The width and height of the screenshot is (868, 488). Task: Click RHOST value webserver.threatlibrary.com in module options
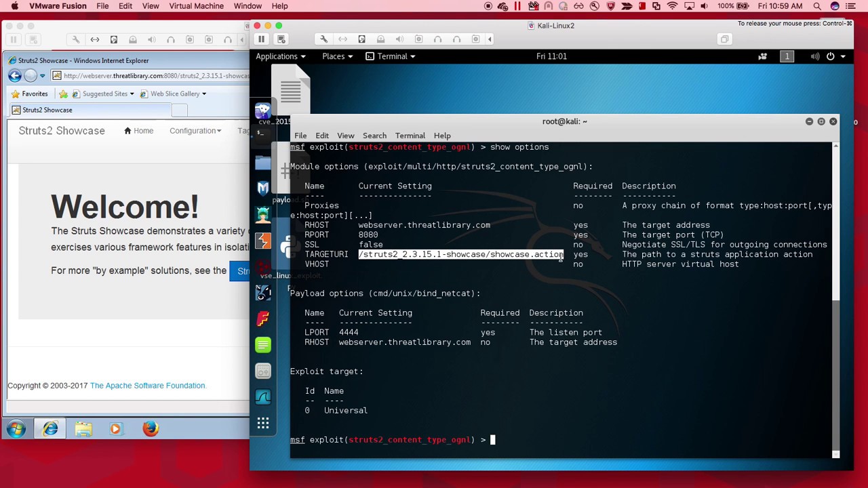pyautogui.click(x=425, y=225)
